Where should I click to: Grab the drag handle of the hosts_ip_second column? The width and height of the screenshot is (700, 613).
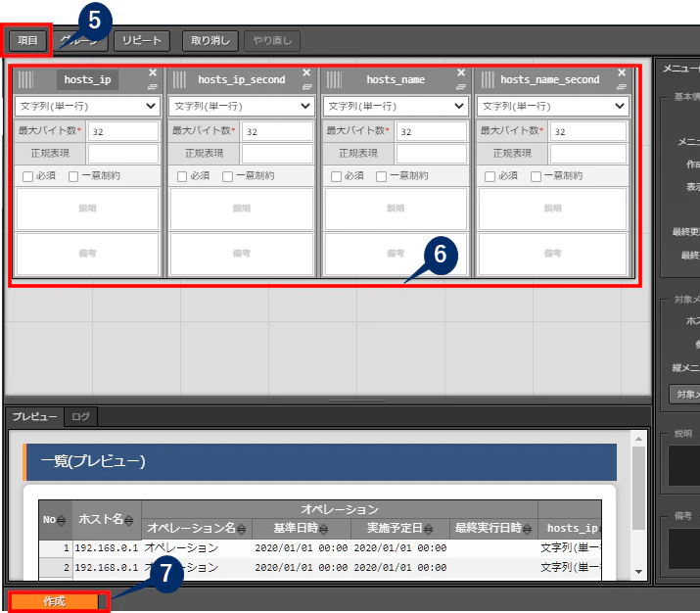pos(179,80)
